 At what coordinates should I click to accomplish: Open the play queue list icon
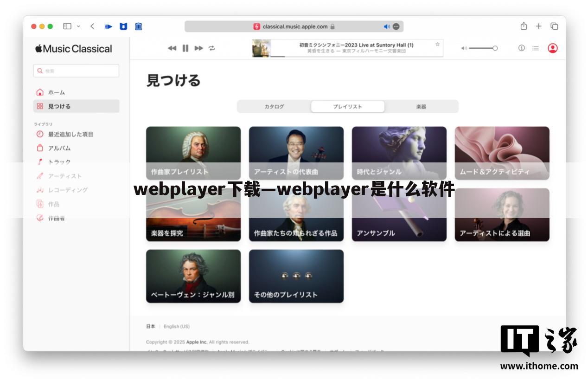tap(536, 48)
